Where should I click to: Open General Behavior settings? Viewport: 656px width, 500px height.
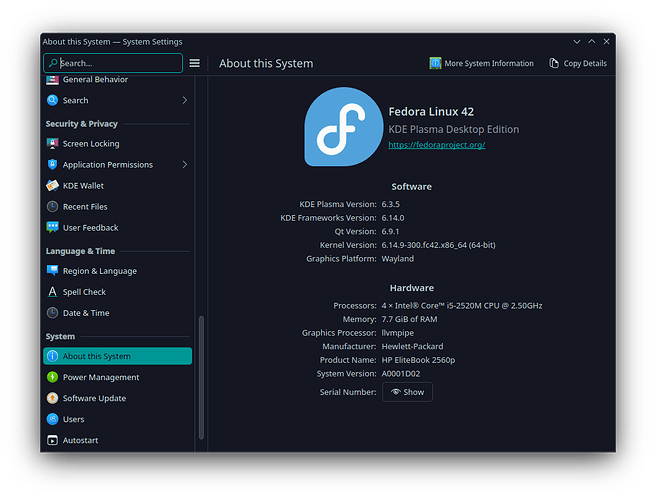coord(118,79)
